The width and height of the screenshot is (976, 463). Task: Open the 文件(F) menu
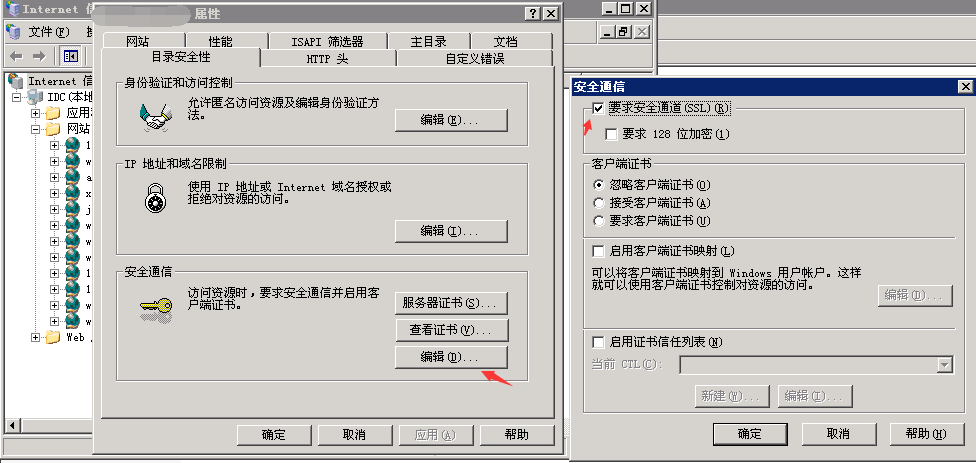pos(49,32)
